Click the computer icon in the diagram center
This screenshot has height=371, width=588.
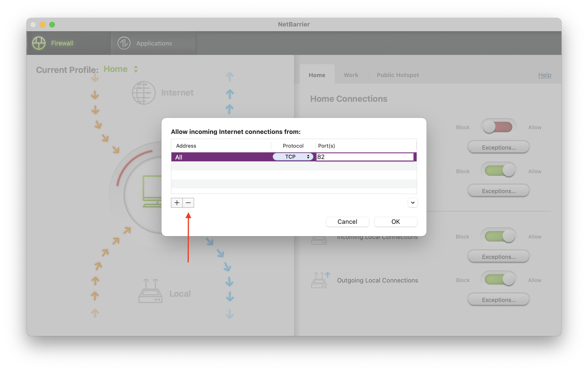click(x=152, y=191)
